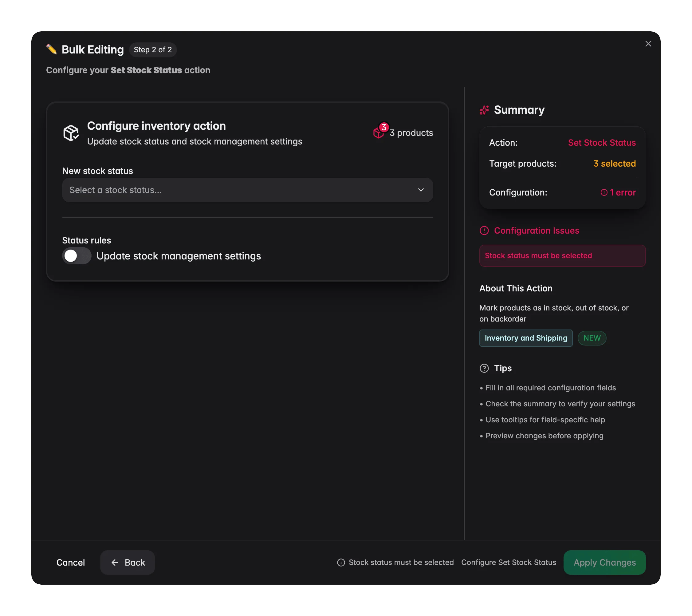Click 'Fill in all required configuration fields' tip
This screenshot has width=692, height=616.
(x=550, y=388)
